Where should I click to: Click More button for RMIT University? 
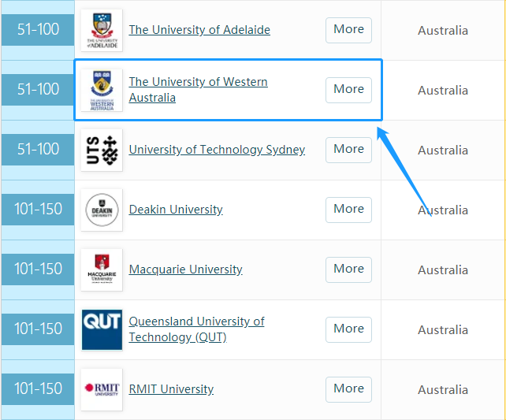[x=348, y=389]
